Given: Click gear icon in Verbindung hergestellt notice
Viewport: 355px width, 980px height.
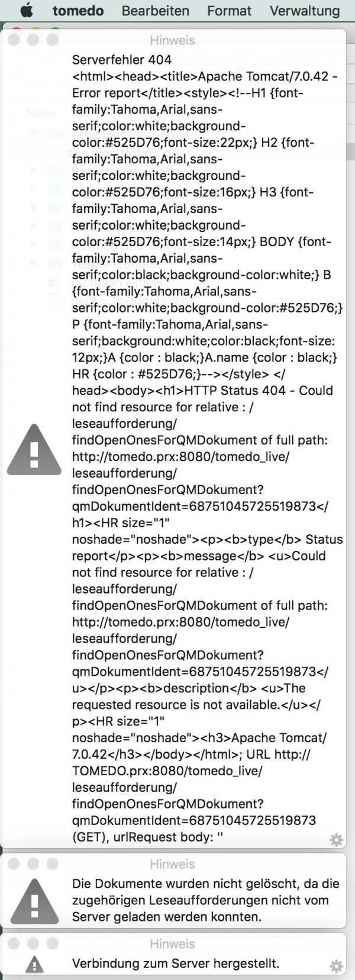Looking at the screenshot, I should coord(336,966).
